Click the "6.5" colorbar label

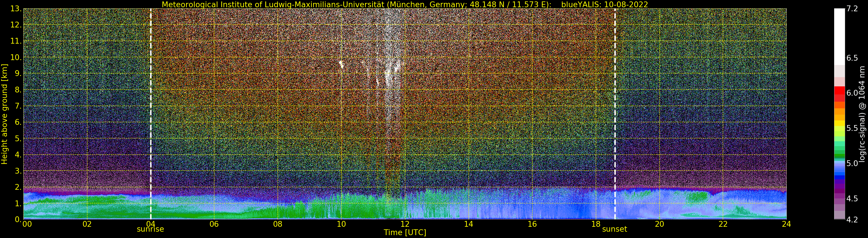pyautogui.click(x=852, y=58)
